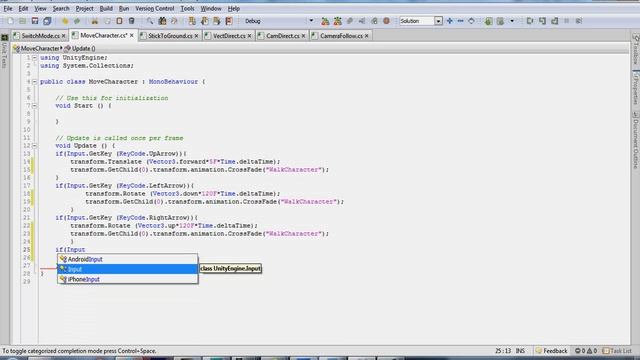Close the CameraFollow.cs tab
The height and width of the screenshot is (360, 640).
[367, 36]
